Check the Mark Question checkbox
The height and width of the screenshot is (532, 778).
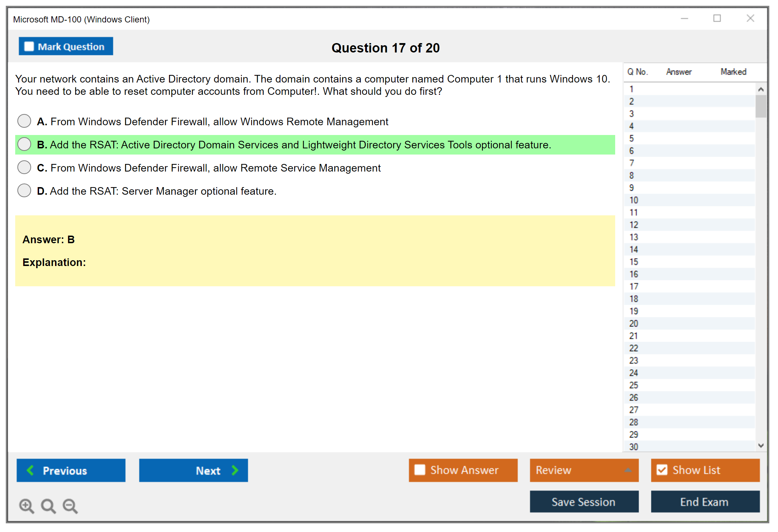tap(29, 47)
